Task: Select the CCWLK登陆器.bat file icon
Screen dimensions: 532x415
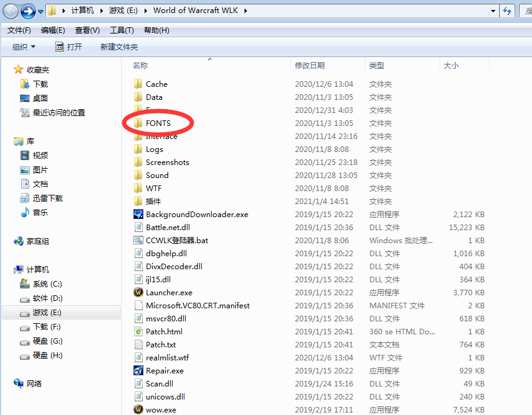Action: pos(138,240)
